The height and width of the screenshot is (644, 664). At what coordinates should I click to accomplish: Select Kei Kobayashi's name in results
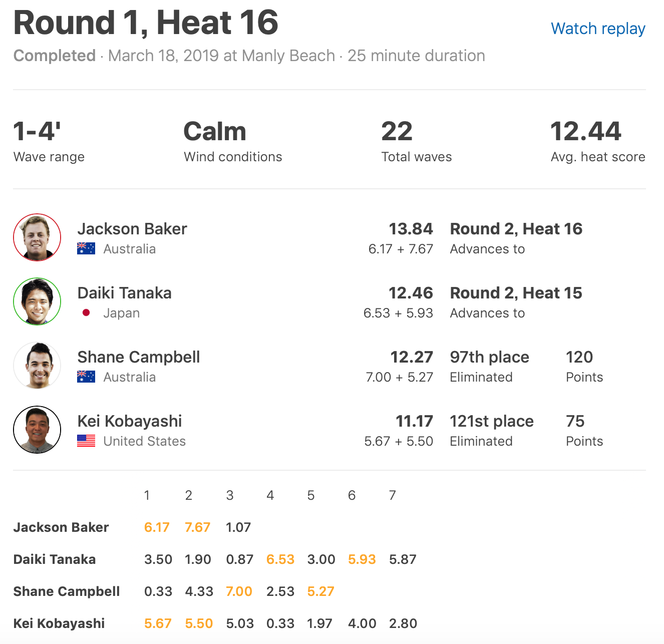click(x=130, y=421)
